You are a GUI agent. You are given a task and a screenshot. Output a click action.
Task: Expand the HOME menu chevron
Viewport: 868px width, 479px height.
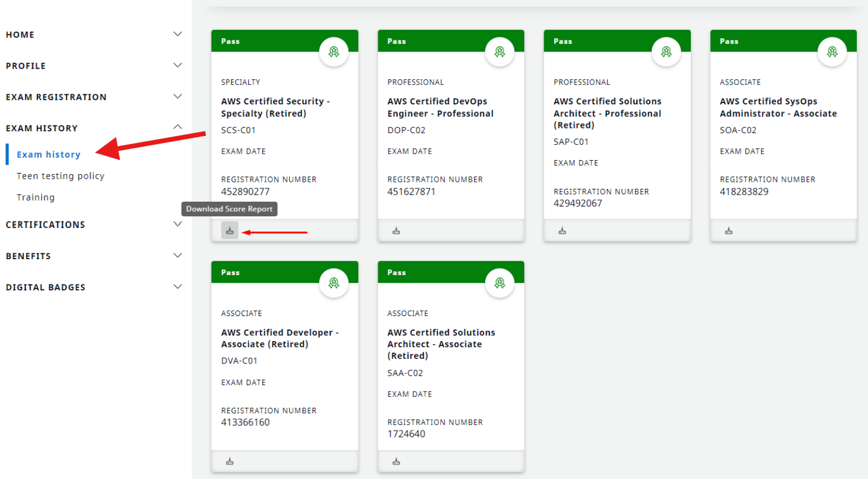[x=178, y=34]
